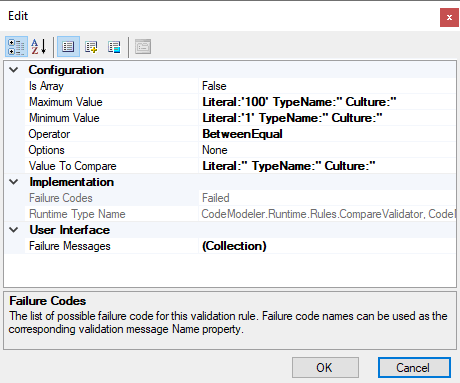Click the Configuration category header text
Image resolution: width=460 pixels, height=383 pixels.
click(x=66, y=70)
